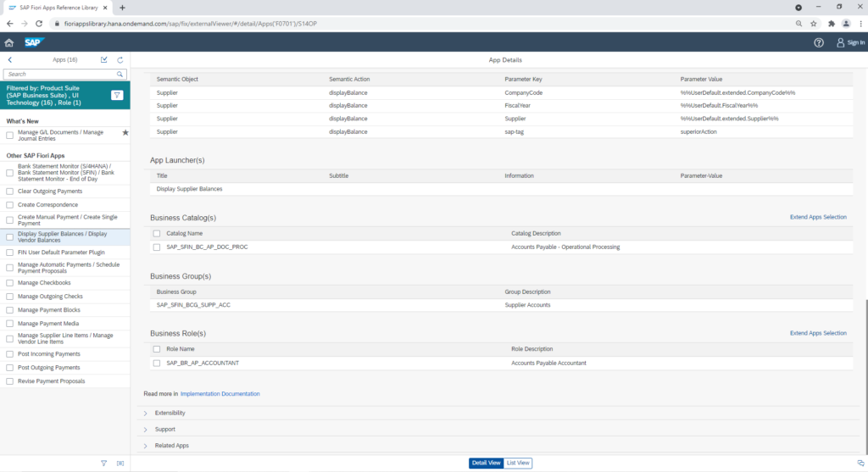Check the Manage G/L Documents checkbox
This screenshot has height=472, width=868.
click(10, 136)
